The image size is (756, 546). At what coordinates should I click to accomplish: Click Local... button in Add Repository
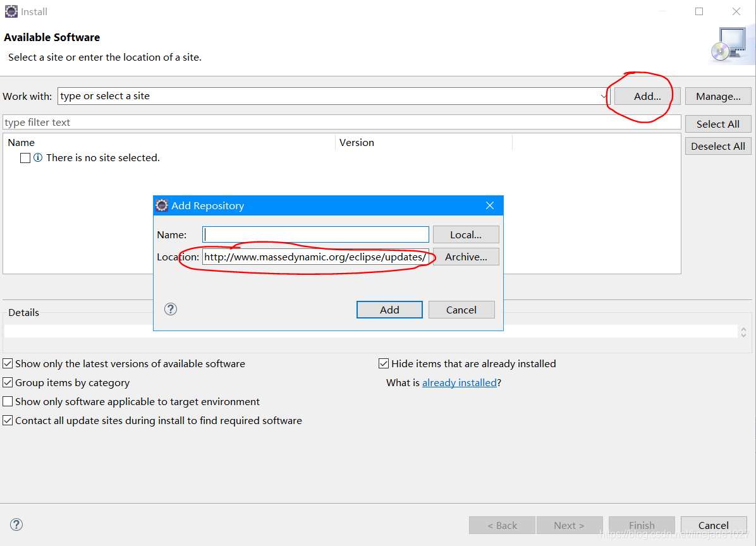point(466,234)
